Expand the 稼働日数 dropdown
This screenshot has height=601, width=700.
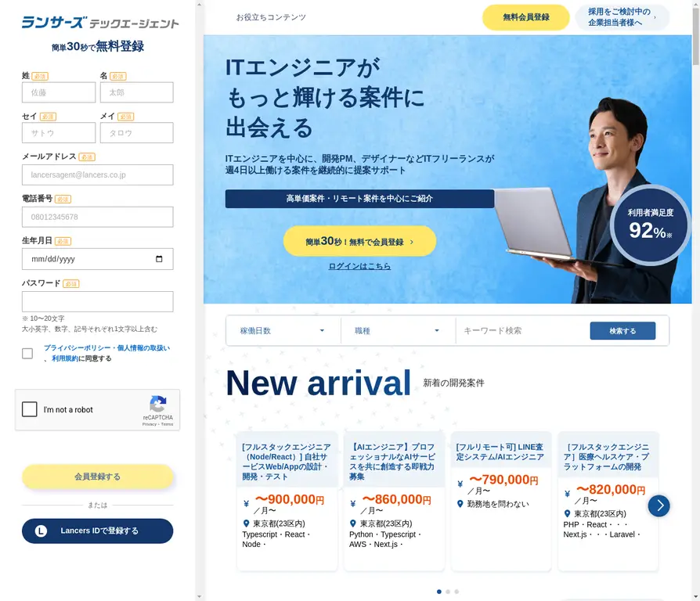click(x=283, y=330)
